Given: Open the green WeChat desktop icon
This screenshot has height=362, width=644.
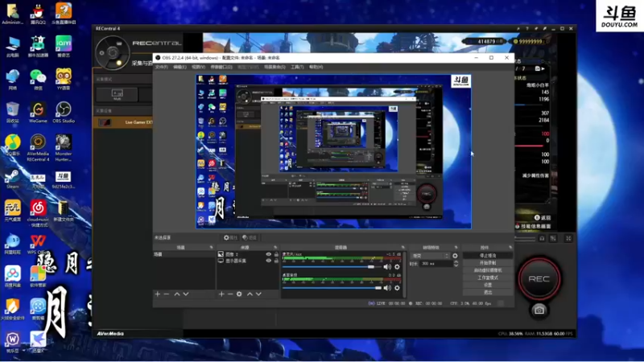Looking at the screenshot, I should click(38, 79).
